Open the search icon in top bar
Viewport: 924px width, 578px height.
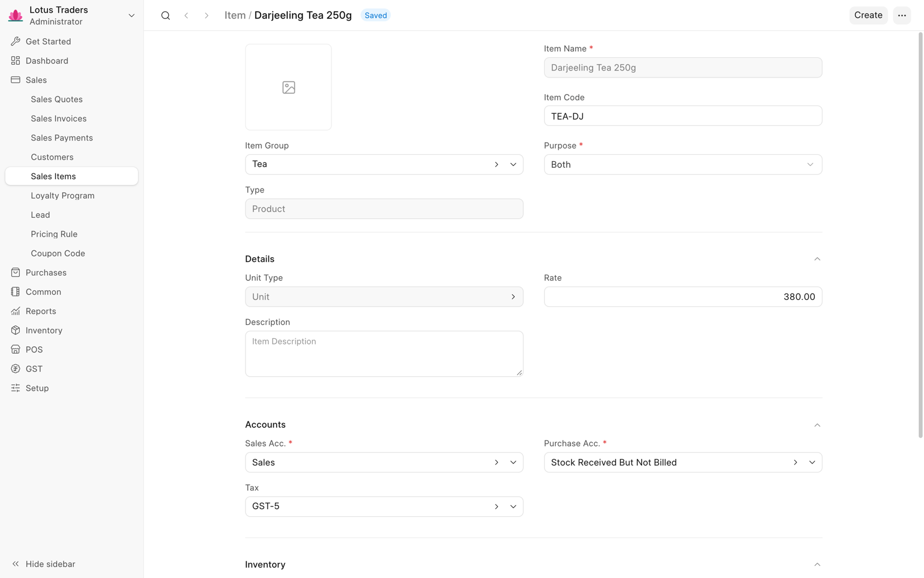coord(166,16)
